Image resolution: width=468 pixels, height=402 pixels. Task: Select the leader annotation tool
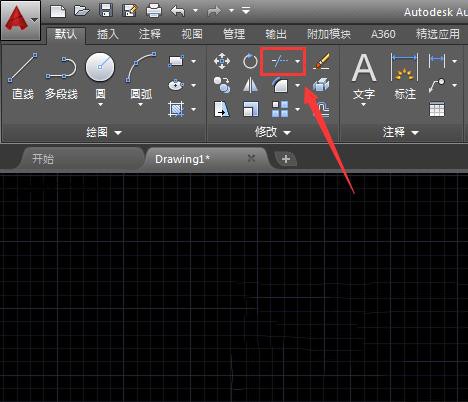pyautogui.click(x=437, y=85)
